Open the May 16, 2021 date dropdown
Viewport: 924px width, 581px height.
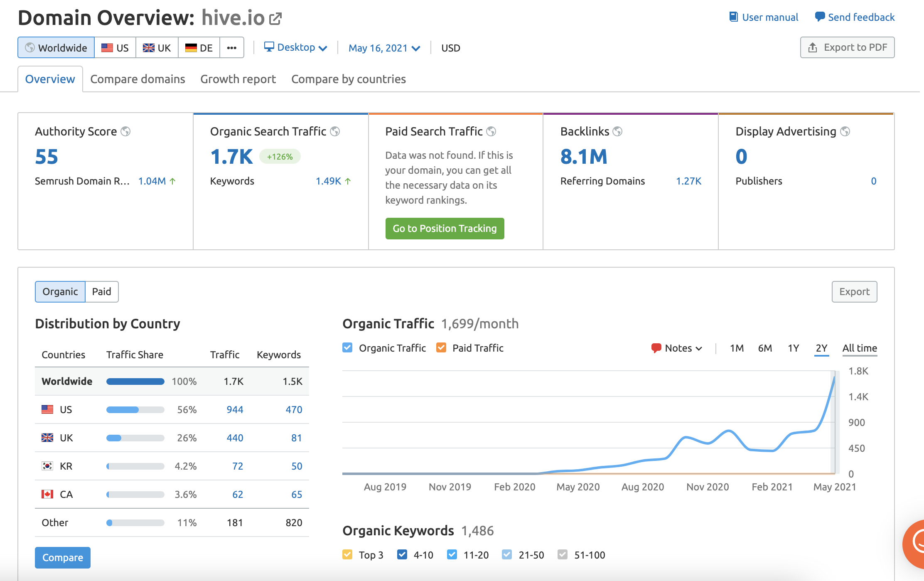(384, 48)
